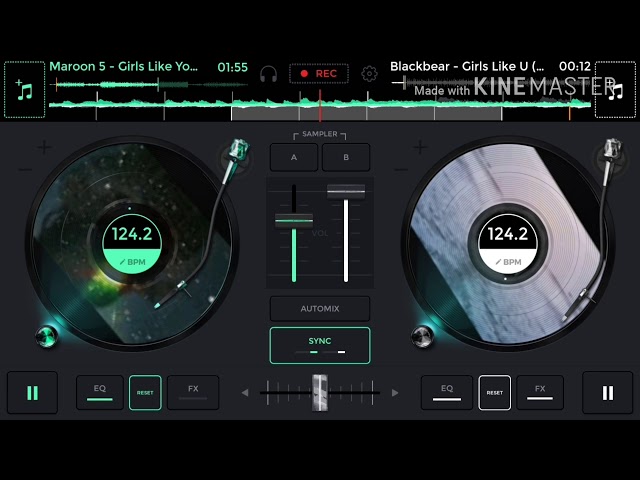Open the right deck FX panel
640x480 pixels.
point(540,392)
